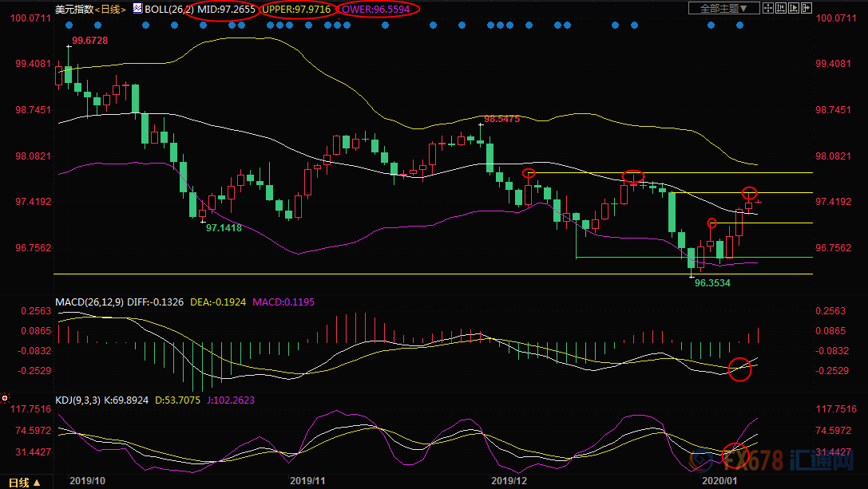Select the MACD(26,12,9) indicator label
The width and height of the screenshot is (868, 489).
pyautogui.click(x=91, y=302)
